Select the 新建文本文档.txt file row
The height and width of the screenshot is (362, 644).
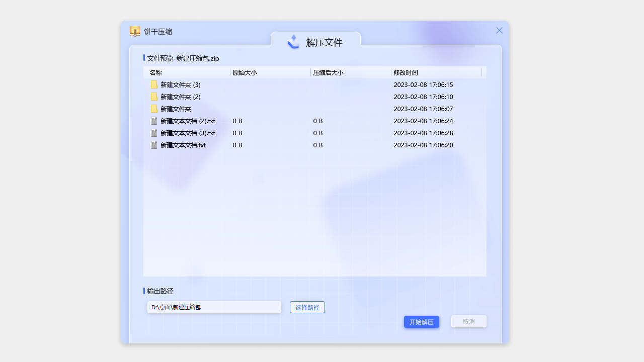pyautogui.click(x=183, y=145)
